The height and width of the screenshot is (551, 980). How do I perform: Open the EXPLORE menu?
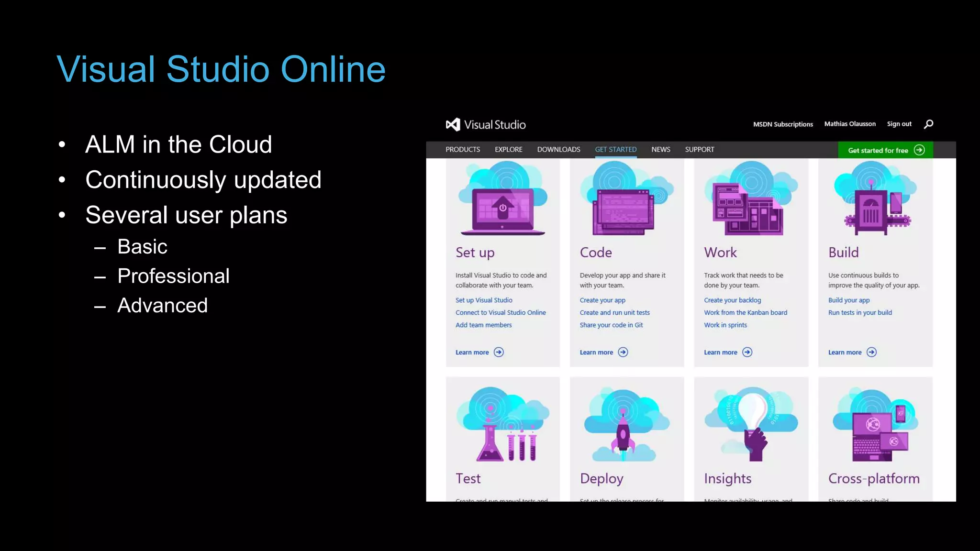(x=509, y=150)
